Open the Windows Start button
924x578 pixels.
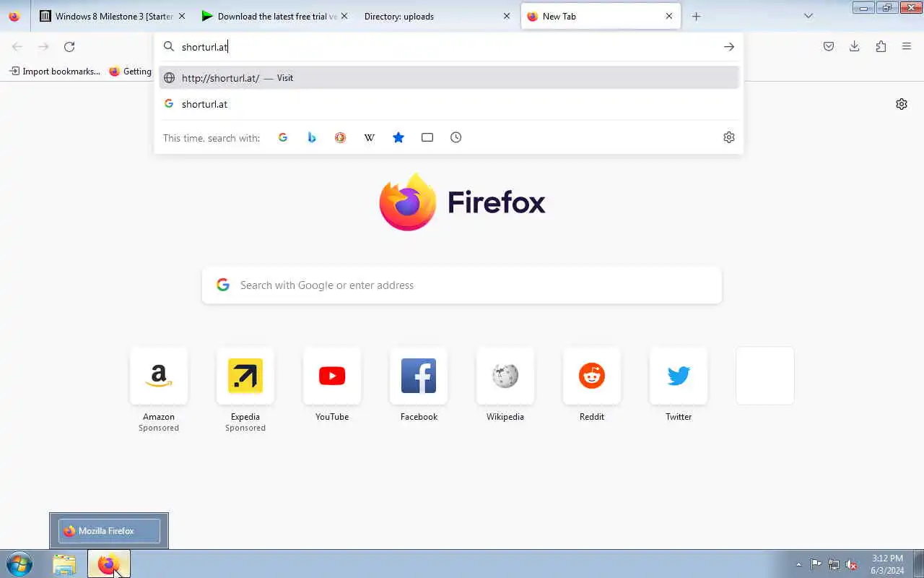point(19,564)
